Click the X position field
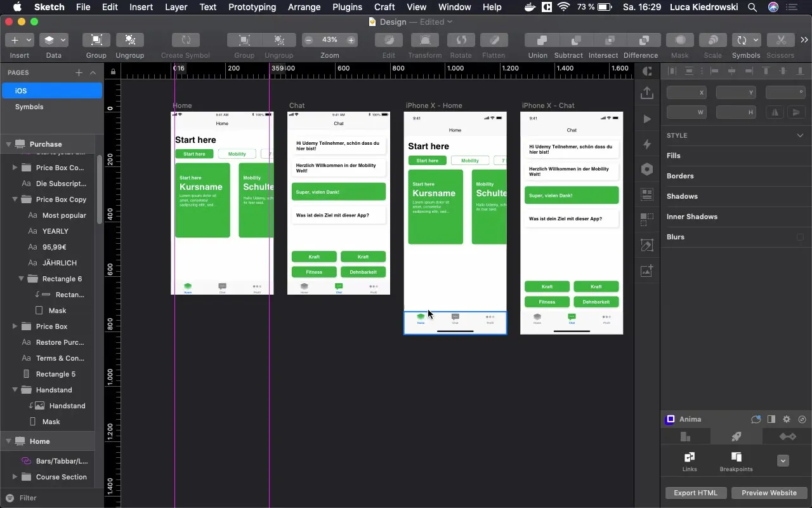812x508 pixels. [x=686, y=92]
